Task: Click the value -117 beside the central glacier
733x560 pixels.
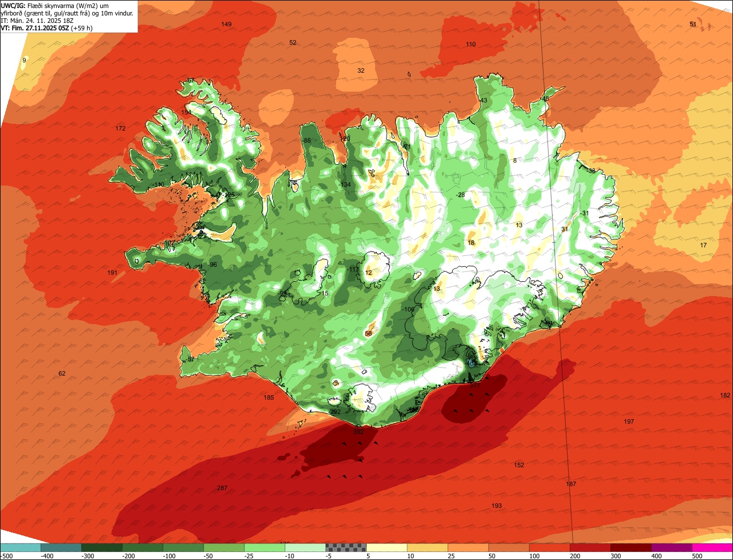Action: [353, 269]
